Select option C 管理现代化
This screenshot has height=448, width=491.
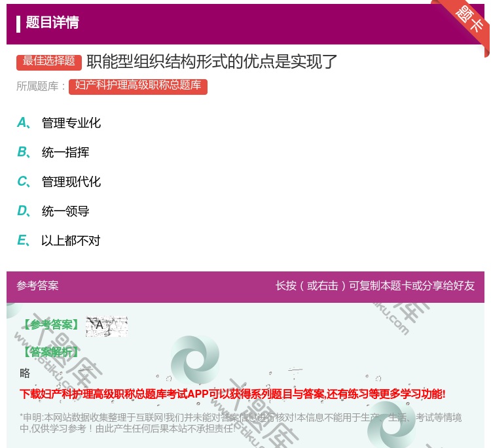[x=59, y=182]
